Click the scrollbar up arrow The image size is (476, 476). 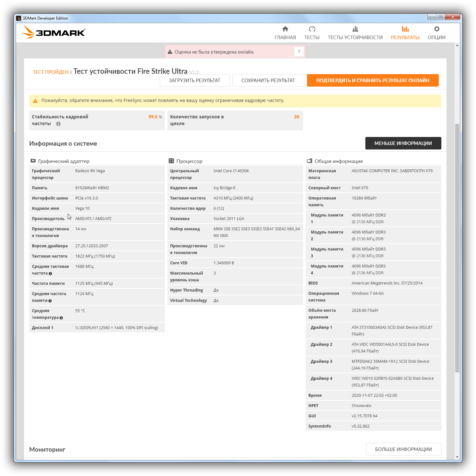pos(457,45)
